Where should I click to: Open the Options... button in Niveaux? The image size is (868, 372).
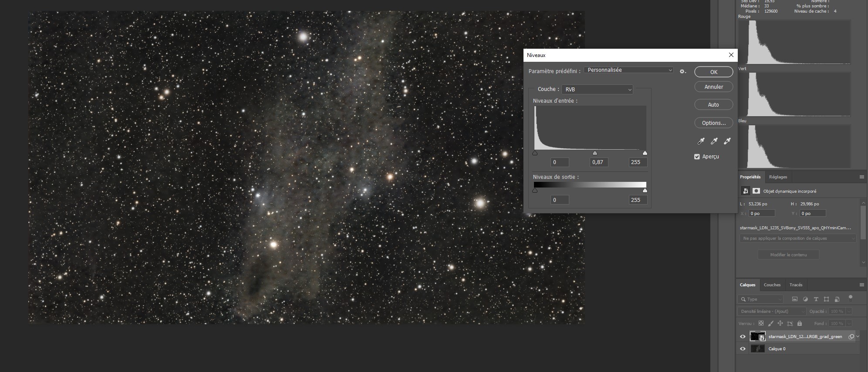[713, 123]
